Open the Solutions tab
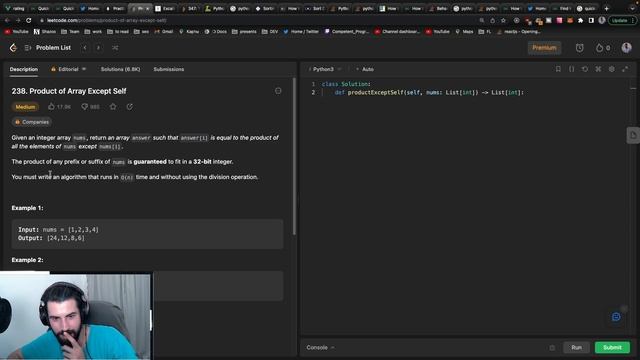This screenshot has width=640, height=360. 120,69
